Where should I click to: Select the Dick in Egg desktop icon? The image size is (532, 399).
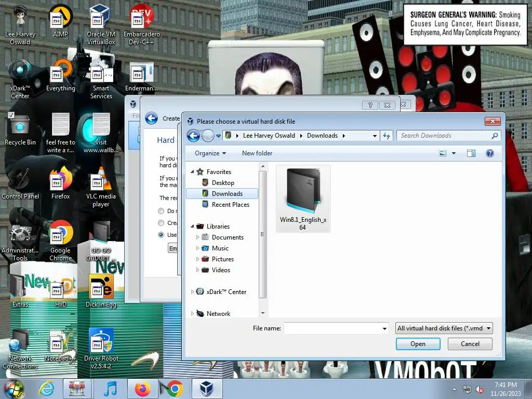click(x=101, y=291)
